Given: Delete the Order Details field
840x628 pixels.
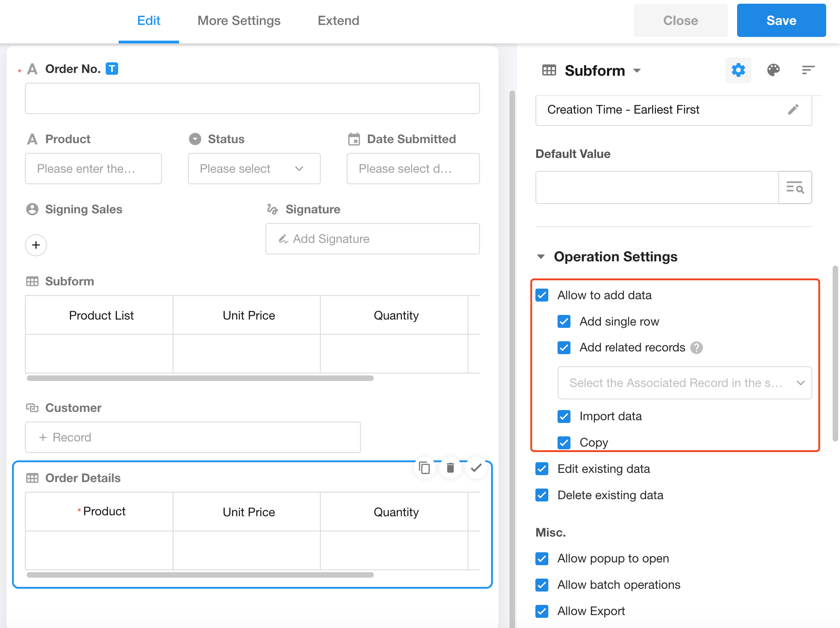Looking at the screenshot, I should (x=450, y=468).
